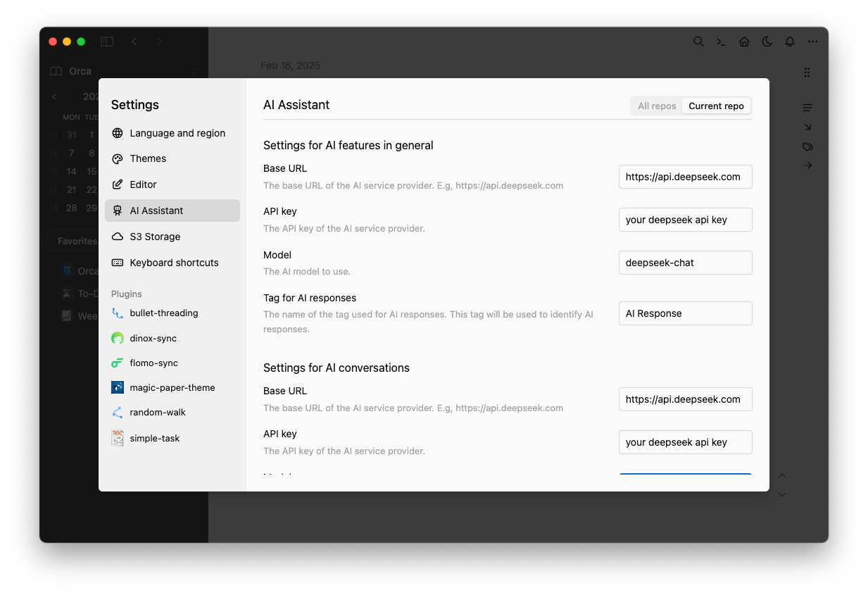Click the diagonal down-right arrow icon on the right edge
The image size is (868, 595).
pos(807,127)
